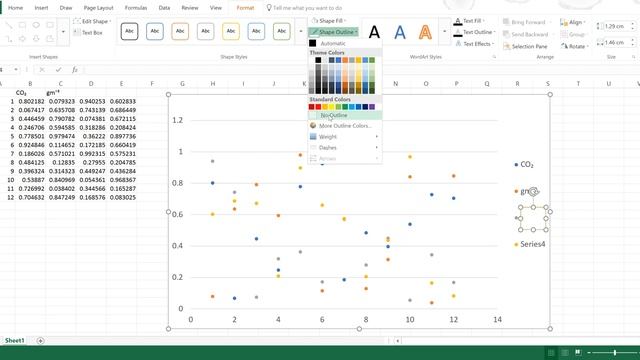
Task: Click the shape height field 1.29 cm
Action: click(616, 26)
